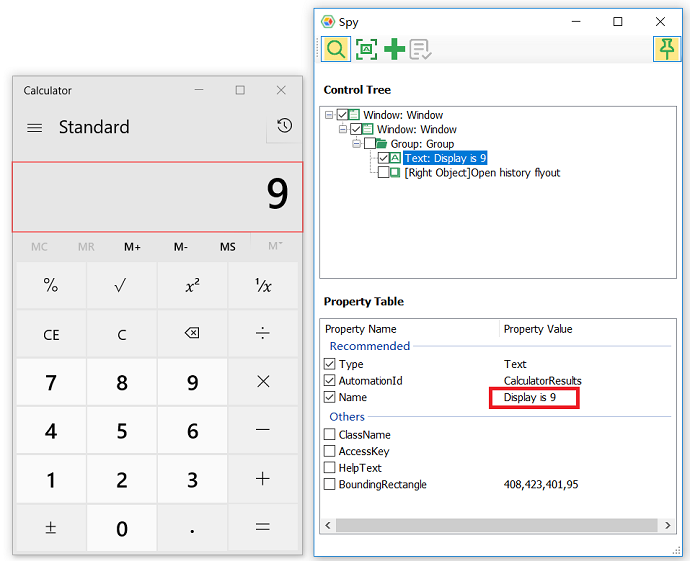Collapse the Group node in Control Tree
The image size is (690, 561).
[x=357, y=144]
